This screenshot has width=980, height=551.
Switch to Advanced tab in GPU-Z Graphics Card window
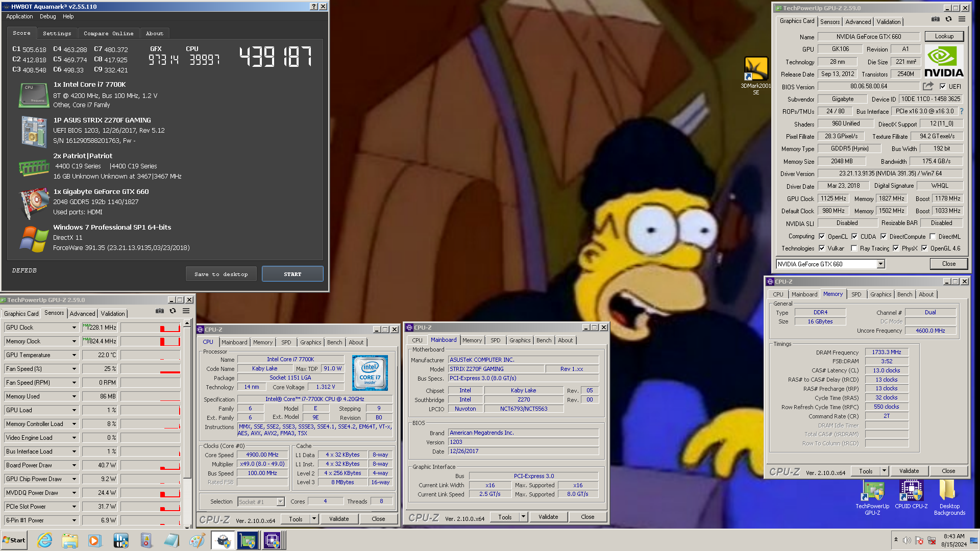pyautogui.click(x=858, y=22)
